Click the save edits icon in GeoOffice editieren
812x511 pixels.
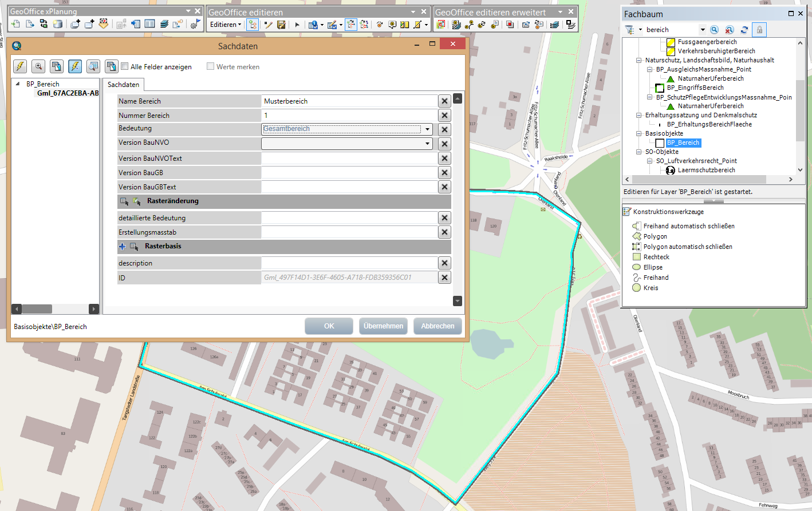[281, 25]
